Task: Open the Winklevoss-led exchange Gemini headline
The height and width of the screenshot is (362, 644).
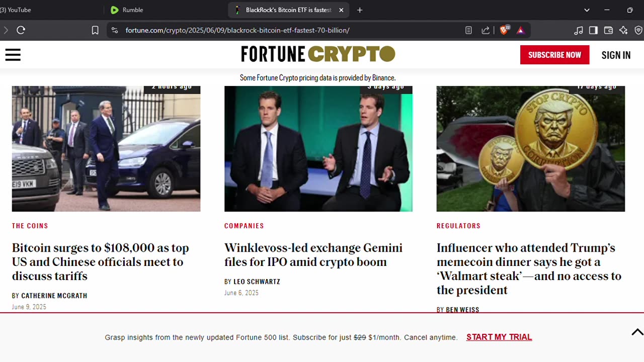Action: pos(313,255)
